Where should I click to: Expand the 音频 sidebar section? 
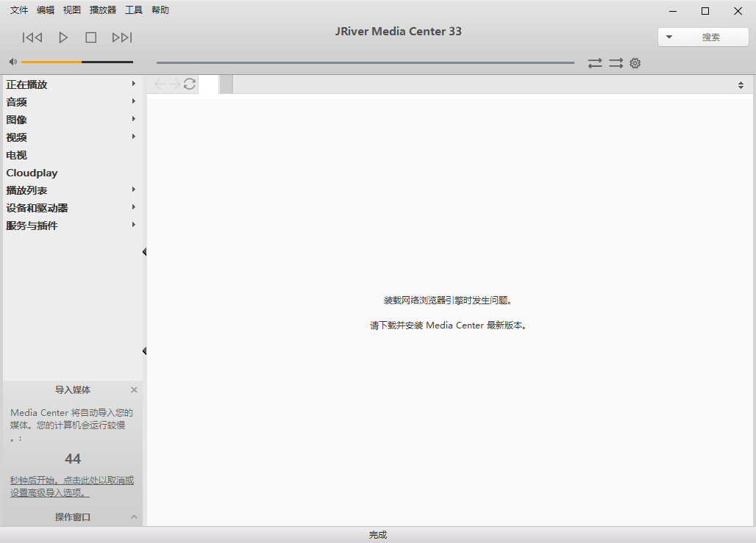click(x=133, y=102)
